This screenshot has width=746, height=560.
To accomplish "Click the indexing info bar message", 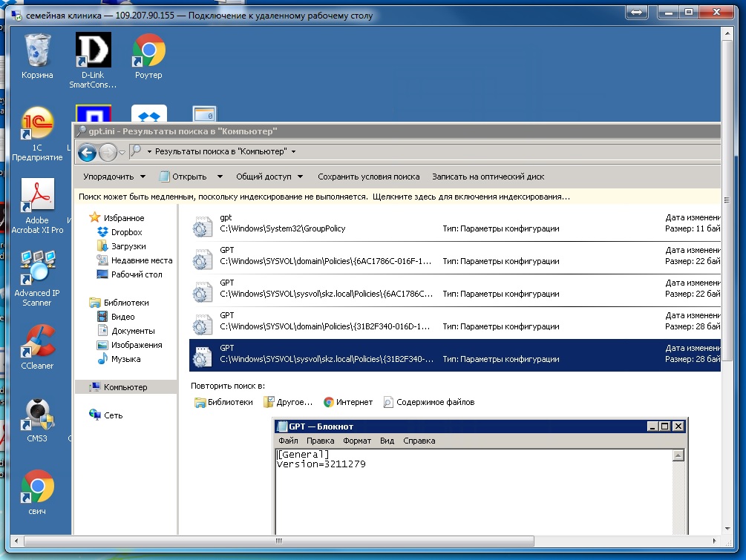I will click(397, 197).
